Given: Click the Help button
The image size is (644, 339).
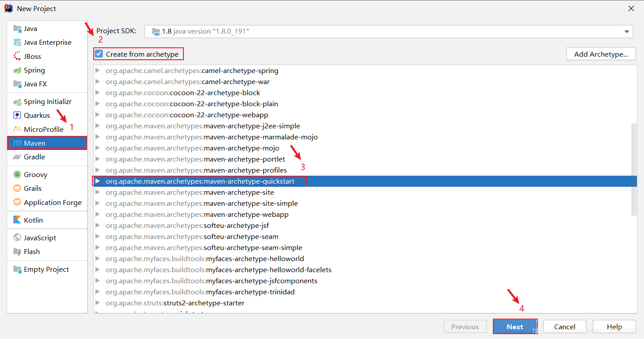Looking at the screenshot, I should (614, 327).
